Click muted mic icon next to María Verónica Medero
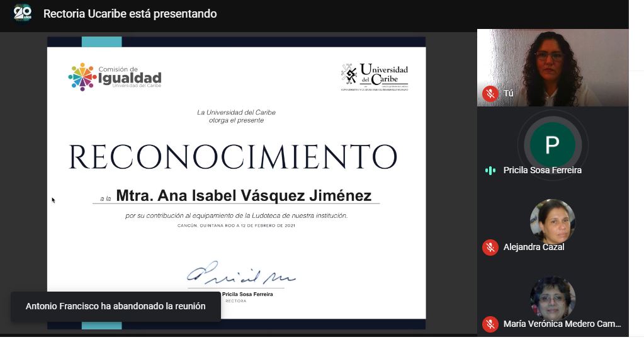 490,324
